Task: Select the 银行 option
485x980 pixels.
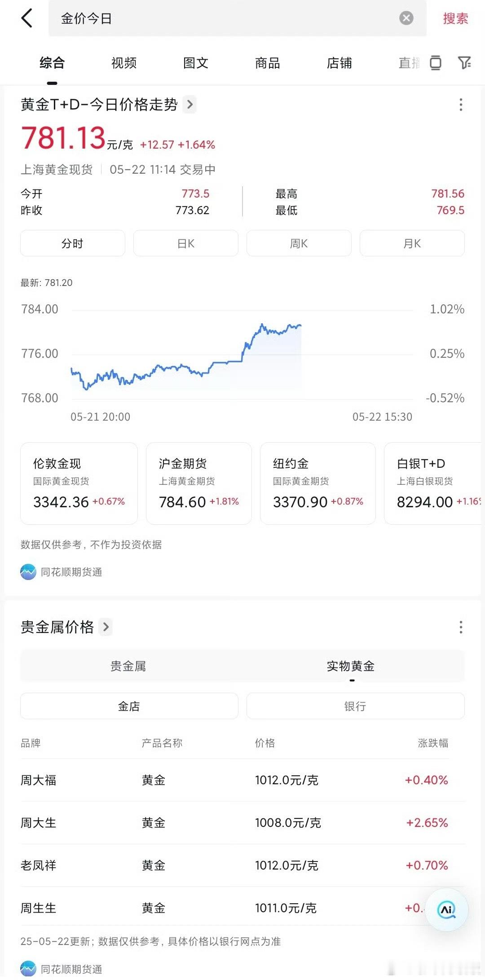Action: pyautogui.click(x=355, y=706)
